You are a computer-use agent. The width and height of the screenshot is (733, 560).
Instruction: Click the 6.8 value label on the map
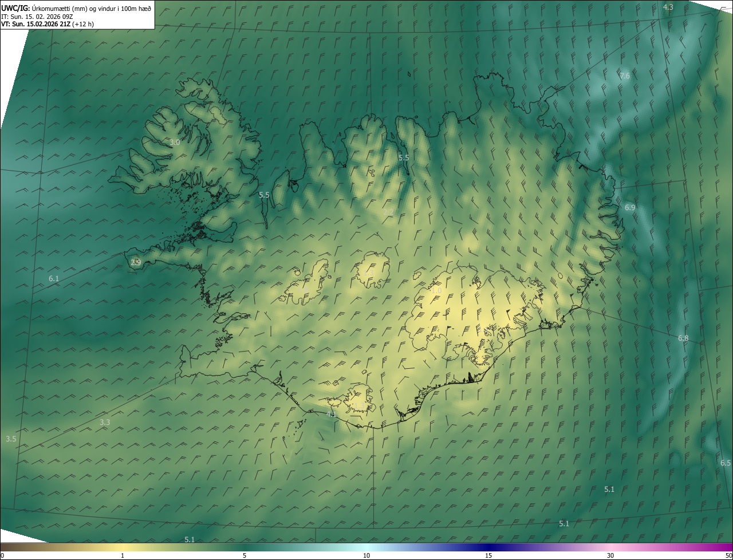tap(683, 338)
